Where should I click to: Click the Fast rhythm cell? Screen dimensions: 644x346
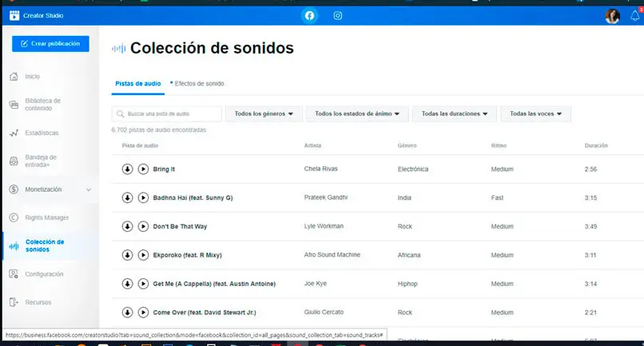point(497,197)
